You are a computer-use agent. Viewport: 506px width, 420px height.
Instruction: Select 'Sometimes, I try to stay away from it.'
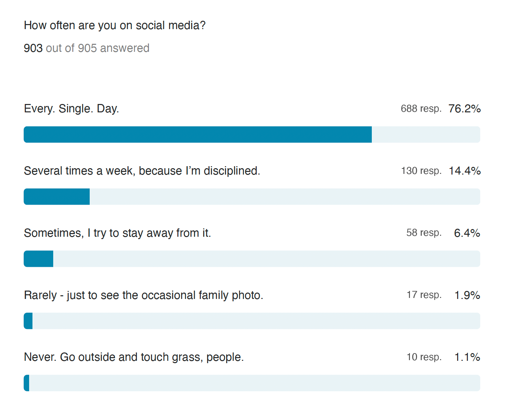point(117,233)
